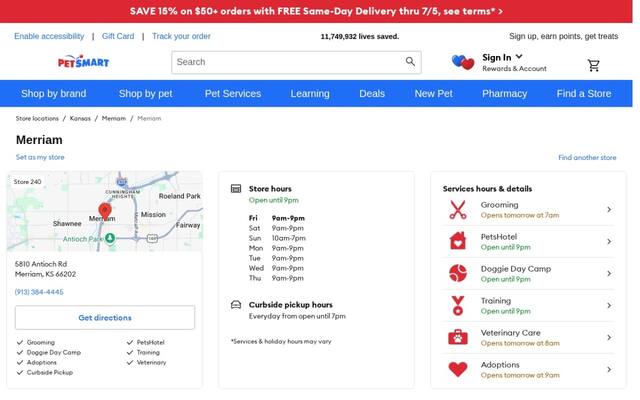Expand the Training service row chevron
This screenshot has width=640, height=400.
pyautogui.click(x=609, y=305)
